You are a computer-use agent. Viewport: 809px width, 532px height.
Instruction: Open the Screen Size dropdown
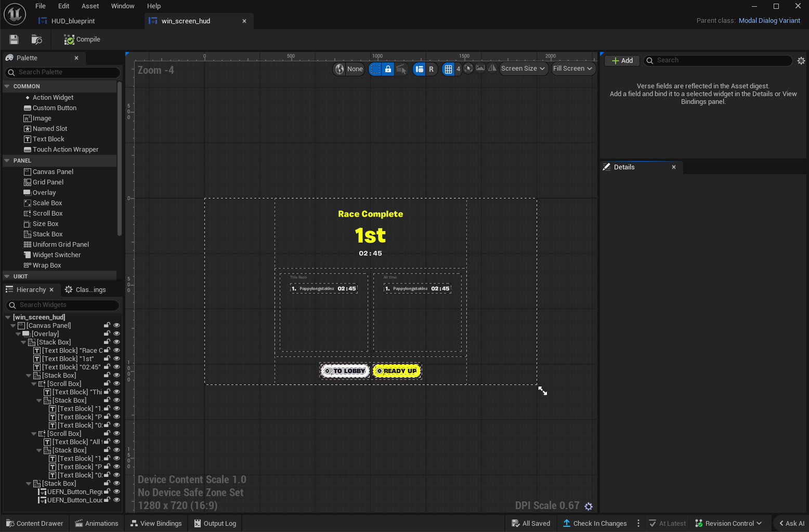[523, 69]
